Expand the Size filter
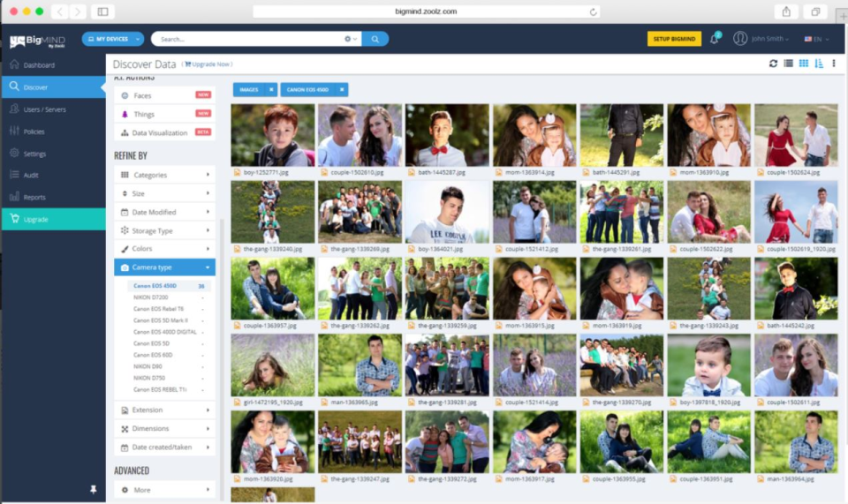848x504 pixels. click(164, 193)
